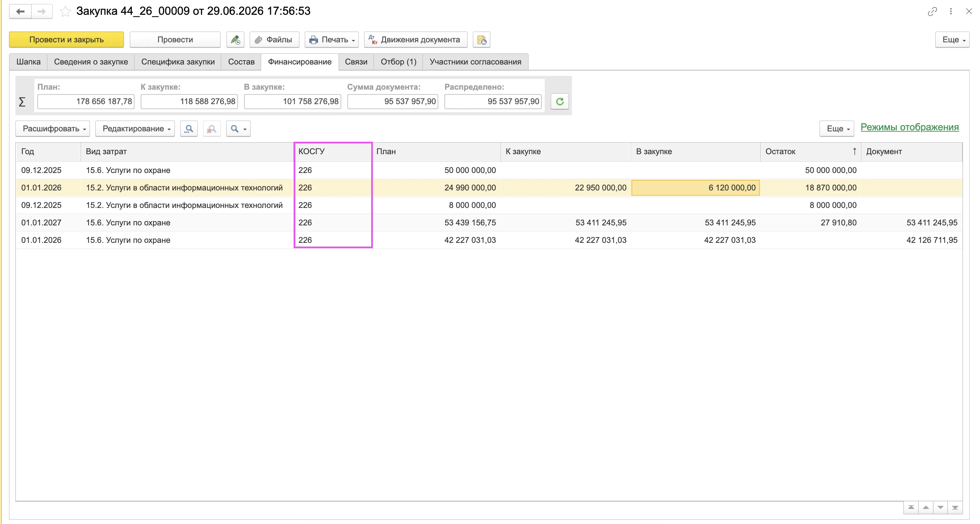Switch to the Шапка tab

tap(29, 62)
